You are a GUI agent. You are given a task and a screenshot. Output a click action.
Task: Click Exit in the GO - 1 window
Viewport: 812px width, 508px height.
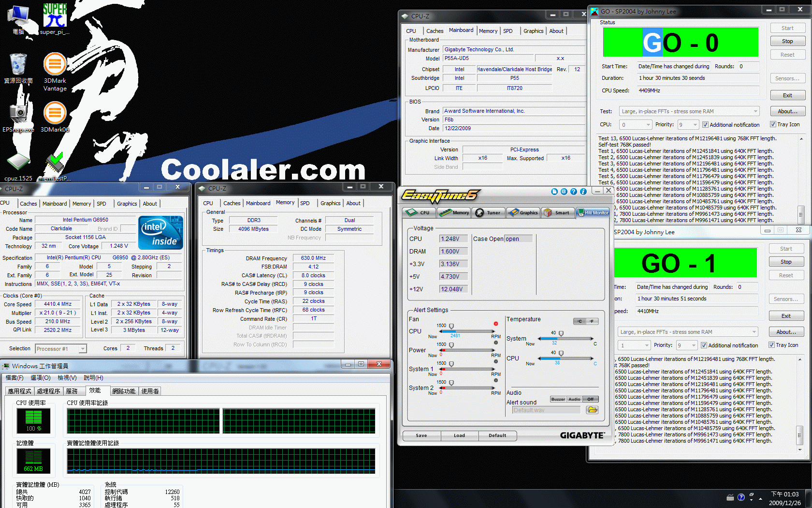(786, 316)
